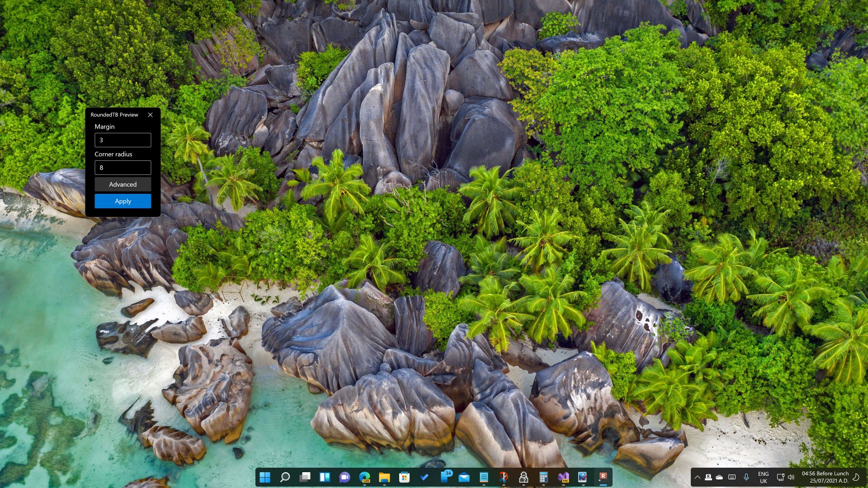This screenshot has height=488, width=868.
Task: Open taskbar Search
Action: coord(285,477)
